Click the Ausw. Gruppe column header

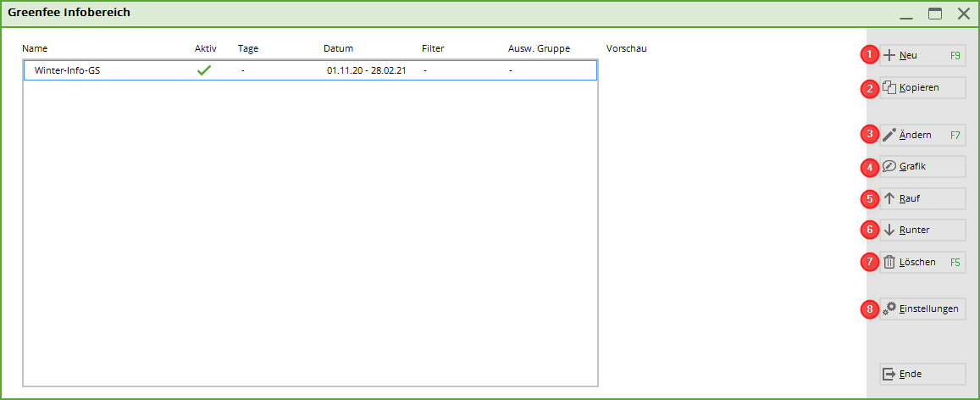tap(539, 48)
